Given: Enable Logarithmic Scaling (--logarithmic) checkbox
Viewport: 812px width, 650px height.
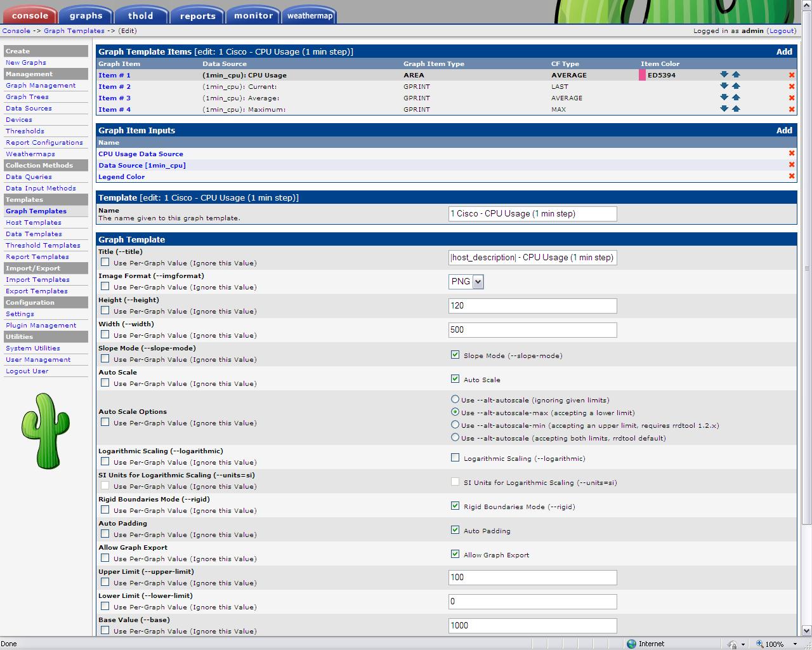Looking at the screenshot, I should point(455,458).
